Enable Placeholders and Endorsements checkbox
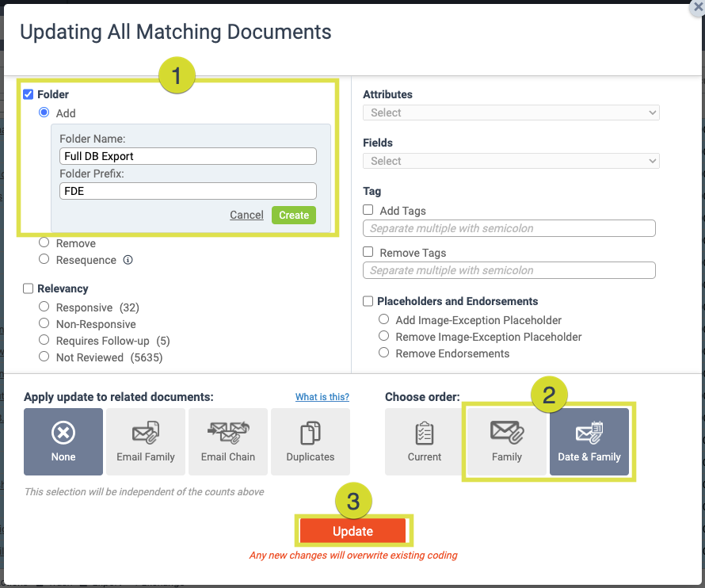705x588 pixels. [x=368, y=301]
